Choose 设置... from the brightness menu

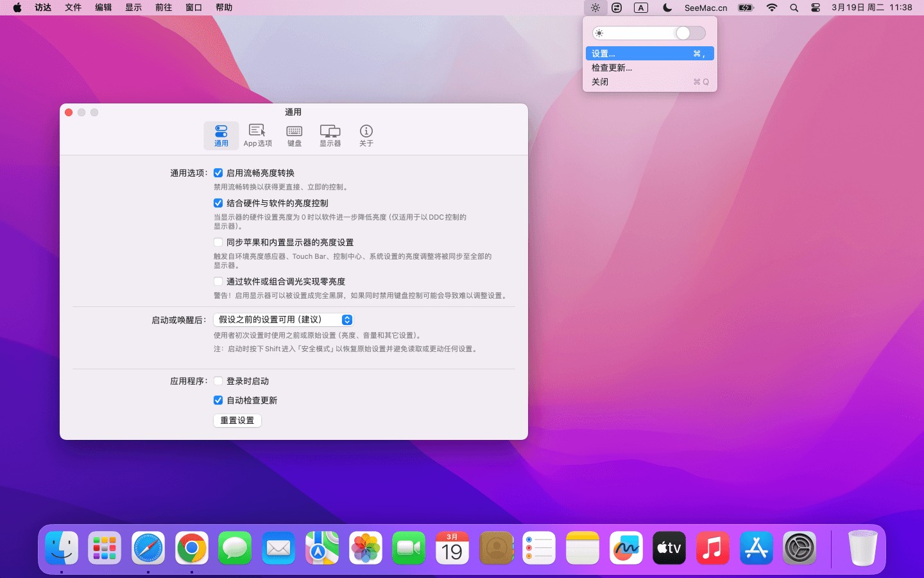[649, 53]
